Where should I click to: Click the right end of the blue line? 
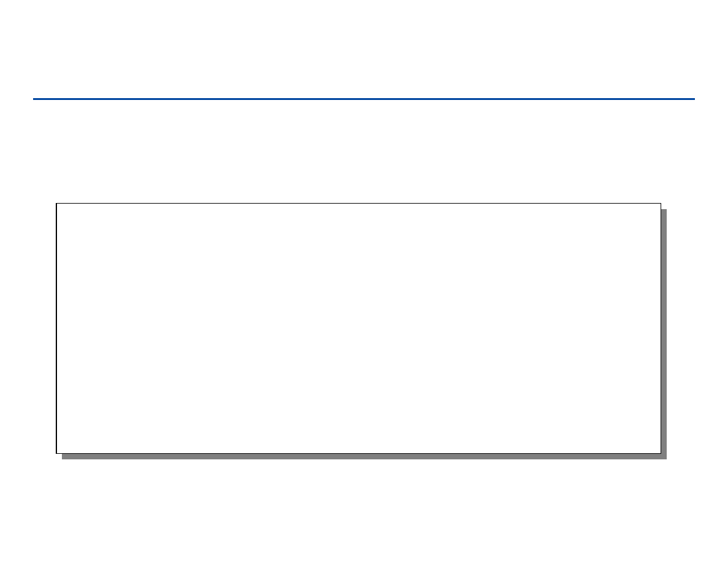pyautogui.click(x=693, y=99)
